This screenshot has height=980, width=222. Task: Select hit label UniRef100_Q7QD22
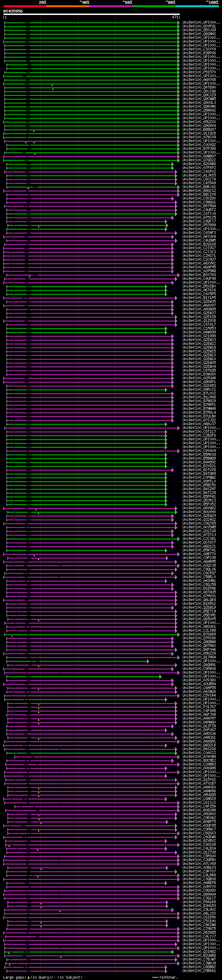199,160
